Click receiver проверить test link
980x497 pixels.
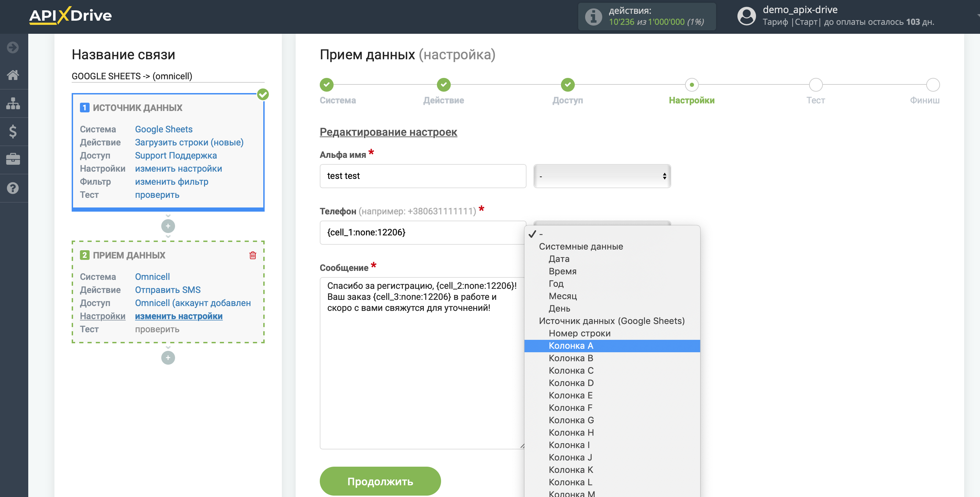click(x=157, y=329)
